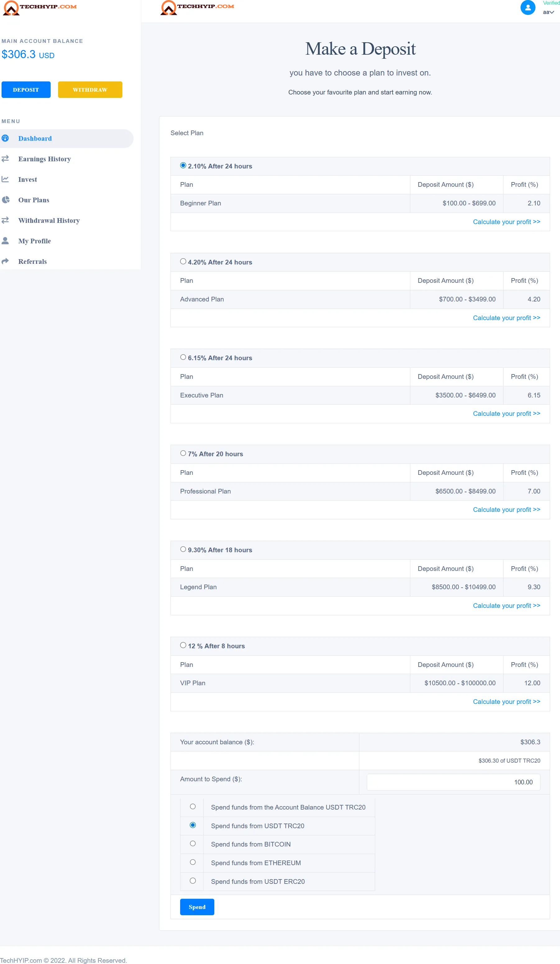Choose Spend funds from BITCOIN
Image resolution: width=560 pixels, height=964 pixels.
[193, 843]
